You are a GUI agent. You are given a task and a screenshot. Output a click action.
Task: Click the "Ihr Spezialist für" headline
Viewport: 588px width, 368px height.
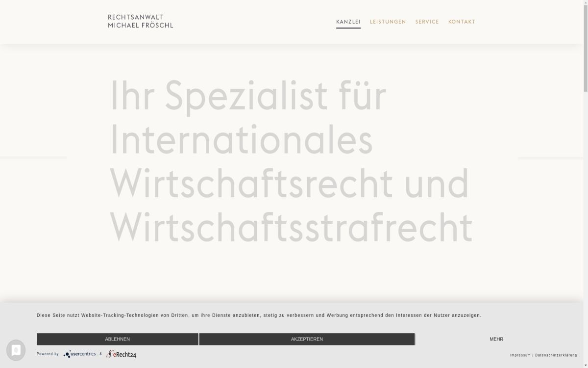click(x=248, y=95)
